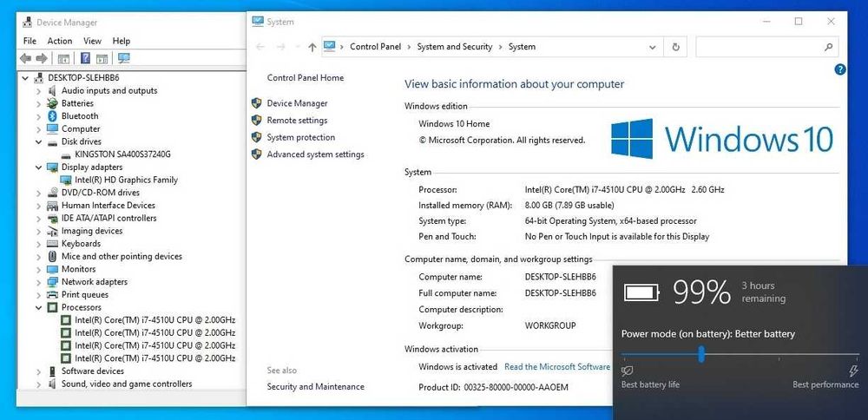Click the Control Panel breadcrumb in address bar
The image size is (868, 420).
coord(375,47)
